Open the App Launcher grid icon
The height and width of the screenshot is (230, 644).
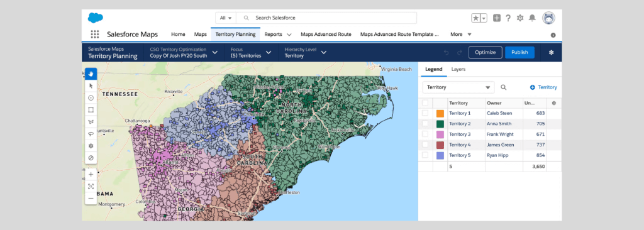click(x=95, y=34)
